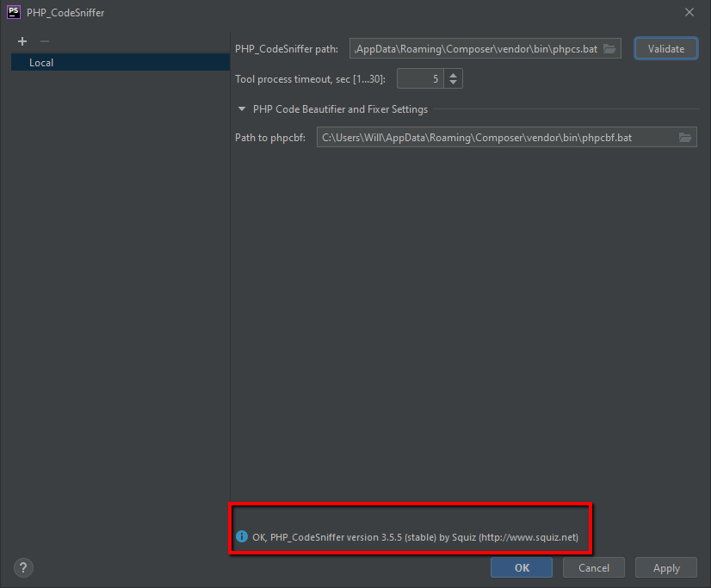Add a new configuration with plus icon
Screen dimensions: 711x588
point(22,41)
